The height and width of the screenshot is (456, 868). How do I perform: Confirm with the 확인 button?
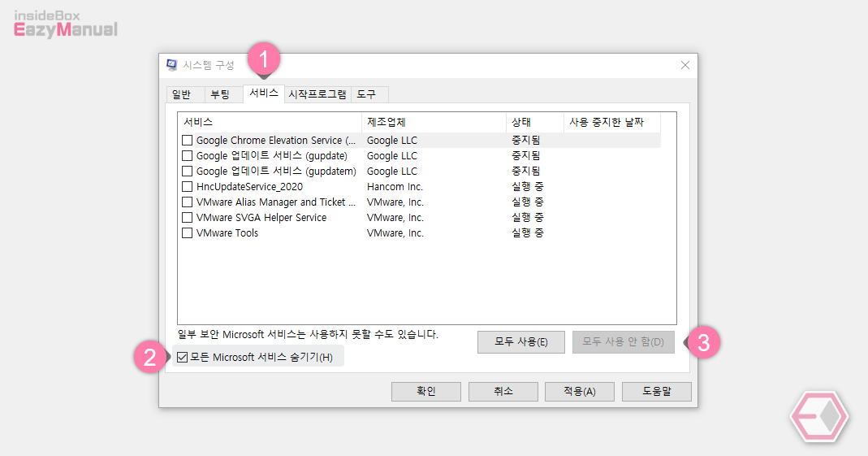pos(426,391)
